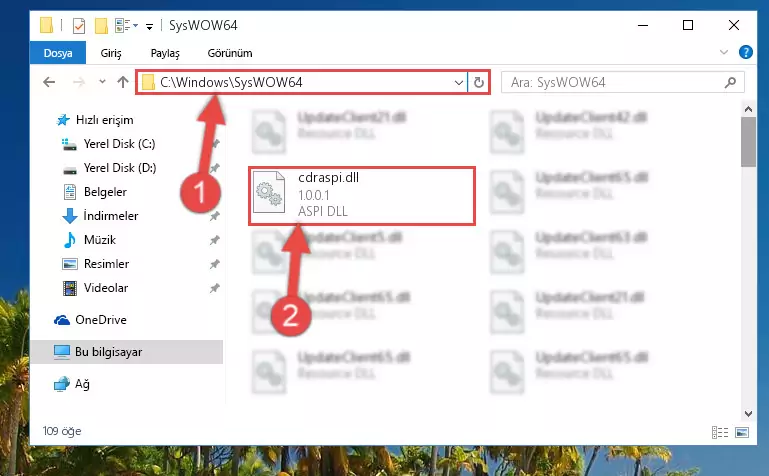The image size is (769, 476).
Task: Switch to the Giriş ribbon tab
Action: pyautogui.click(x=111, y=53)
